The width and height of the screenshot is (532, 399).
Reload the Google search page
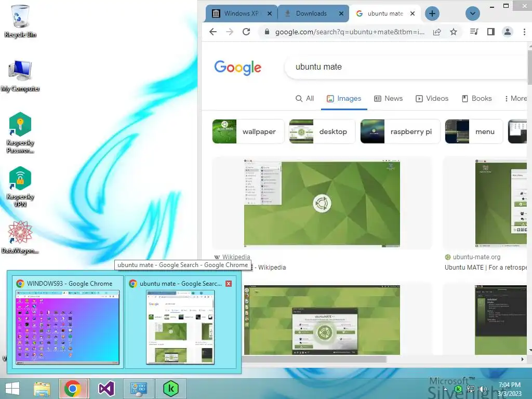pyautogui.click(x=246, y=32)
